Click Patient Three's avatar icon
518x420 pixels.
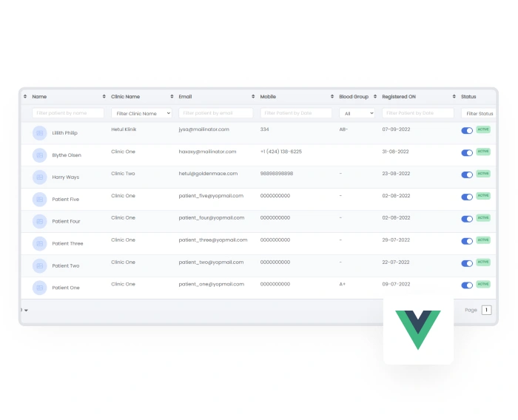pos(40,244)
